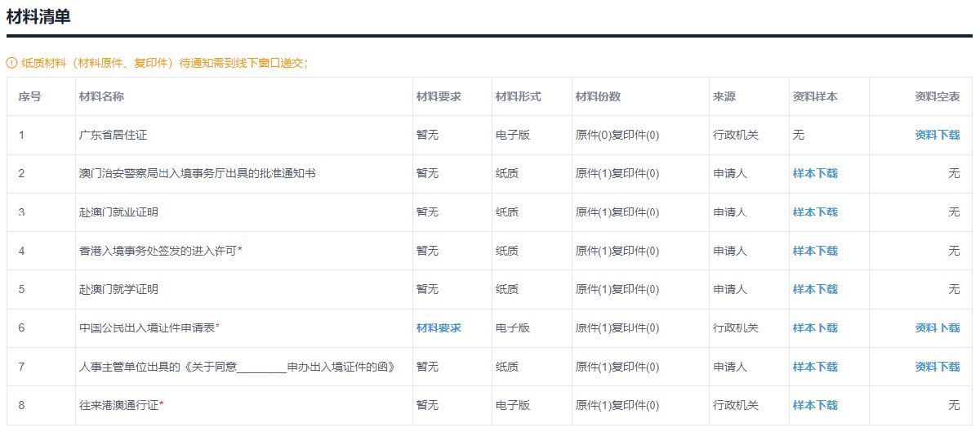This screenshot has width=980, height=432.
Task: Click row number 7 in 序号 column
Action: tap(22, 367)
